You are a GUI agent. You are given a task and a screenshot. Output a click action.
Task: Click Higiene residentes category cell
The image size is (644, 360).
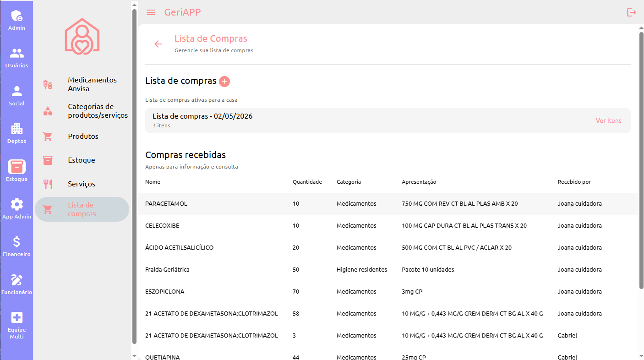[362, 270]
